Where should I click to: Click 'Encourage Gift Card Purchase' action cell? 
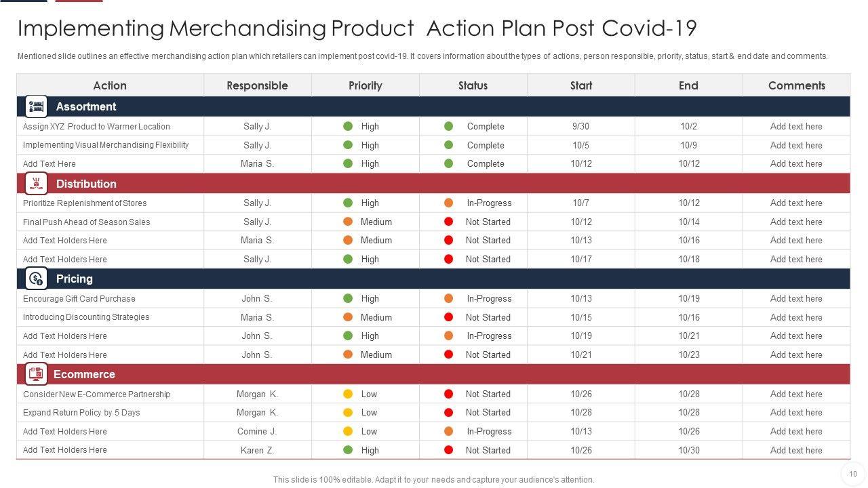coord(79,298)
